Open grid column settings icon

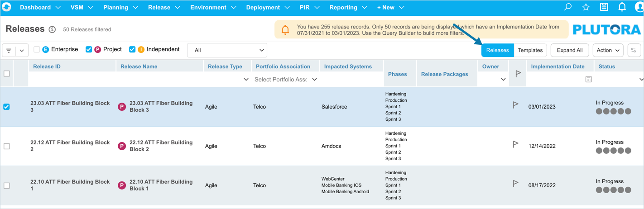[634, 50]
